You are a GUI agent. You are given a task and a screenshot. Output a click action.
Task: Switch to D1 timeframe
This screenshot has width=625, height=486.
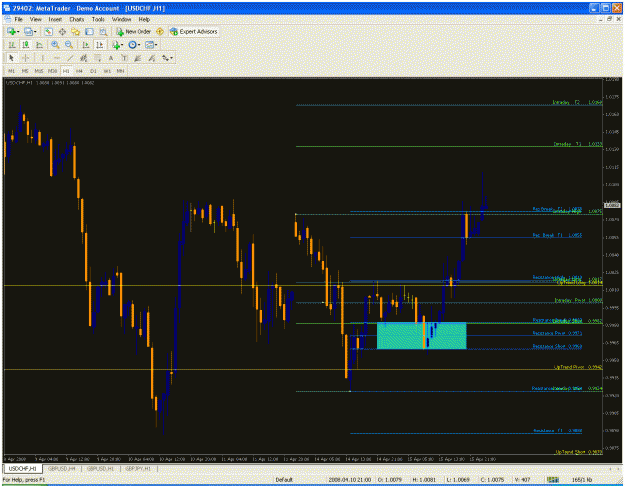coord(93,71)
